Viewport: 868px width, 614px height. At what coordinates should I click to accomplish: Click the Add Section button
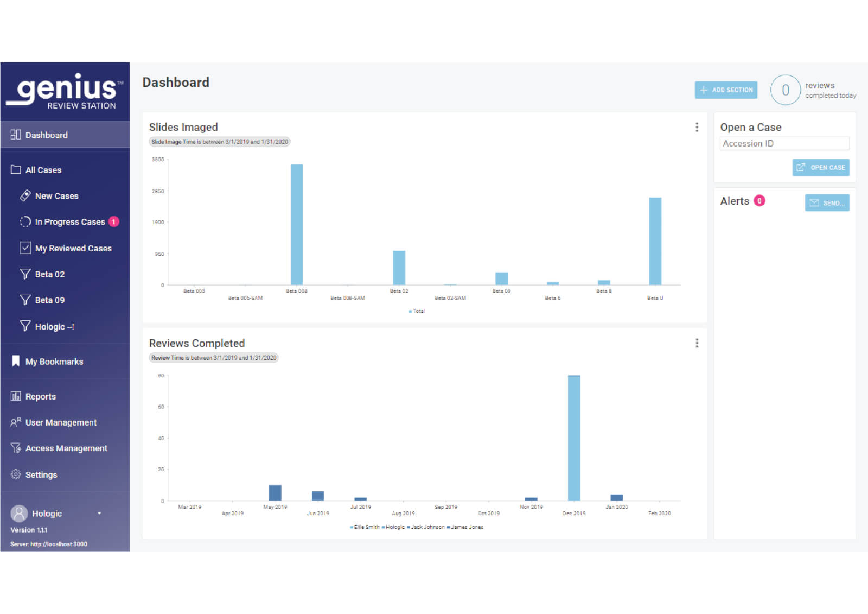[726, 90]
